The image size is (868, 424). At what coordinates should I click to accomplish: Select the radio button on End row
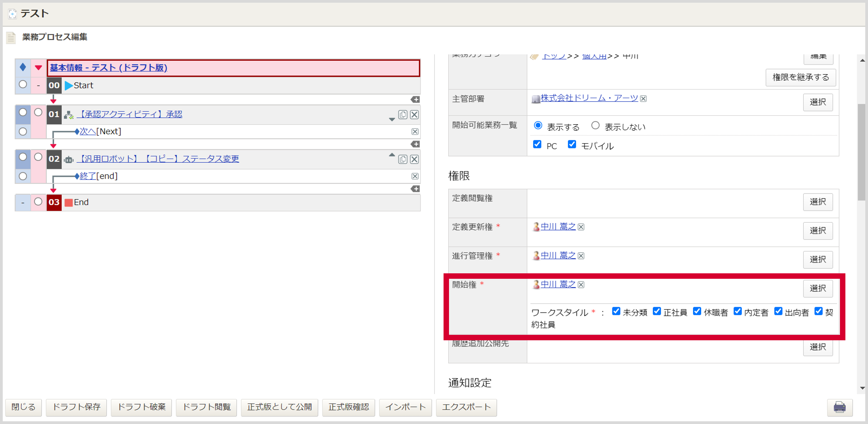(38, 202)
